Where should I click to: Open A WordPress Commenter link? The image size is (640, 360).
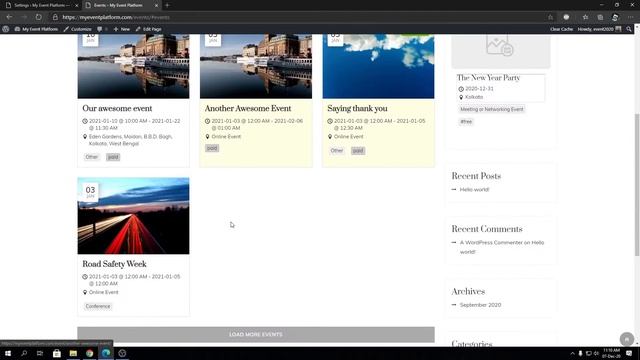[x=491, y=242]
